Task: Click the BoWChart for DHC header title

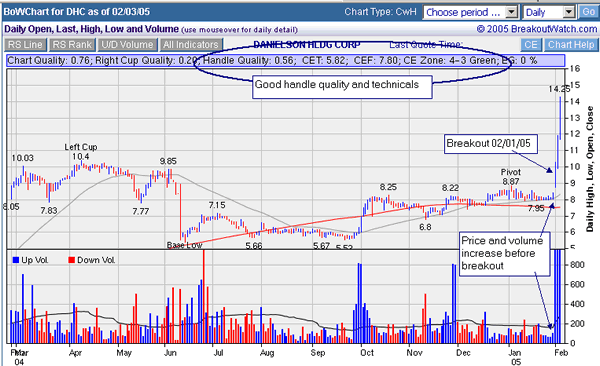Action: coord(77,11)
